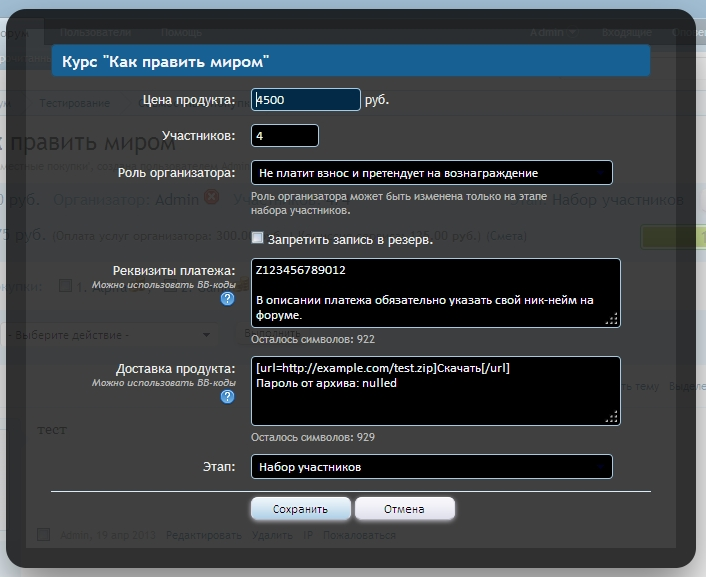Click resize grip of Реквизиты платежа textarea
The height and width of the screenshot is (577, 706).
point(613,320)
